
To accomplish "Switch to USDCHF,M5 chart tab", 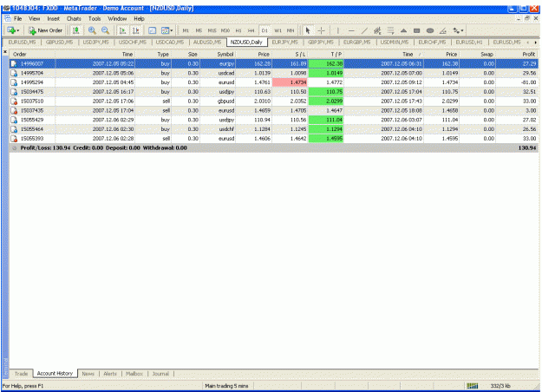I will (x=133, y=42).
